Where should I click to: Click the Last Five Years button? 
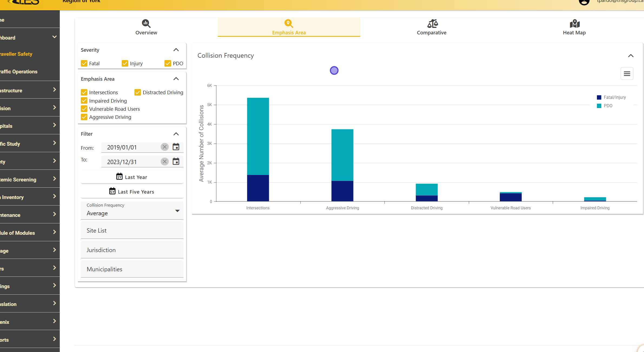coord(132,191)
